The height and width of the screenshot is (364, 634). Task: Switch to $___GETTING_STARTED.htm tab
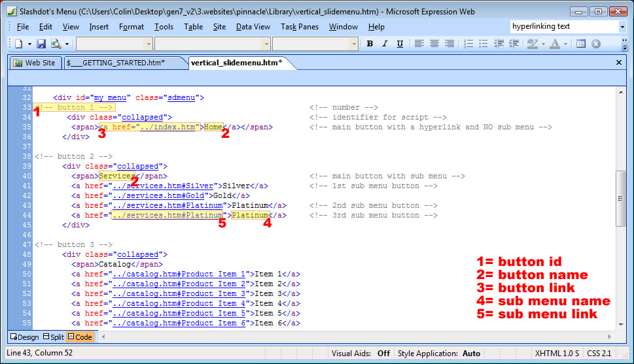pos(115,63)
